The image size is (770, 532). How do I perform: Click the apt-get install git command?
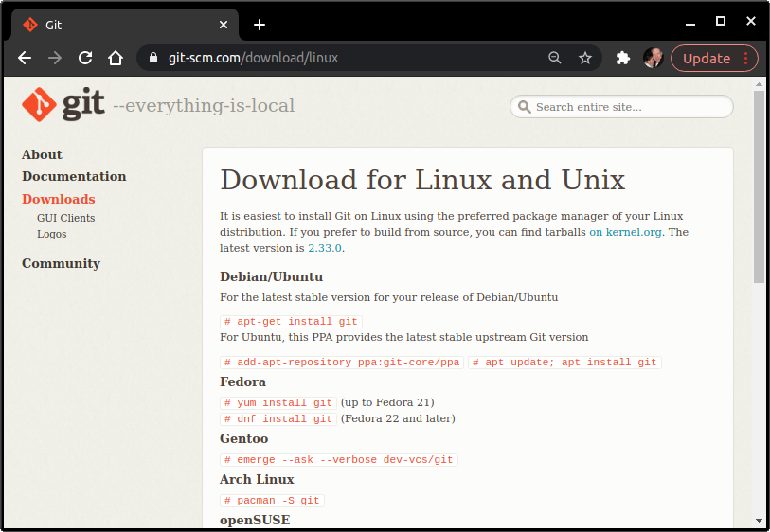(291, 322)
